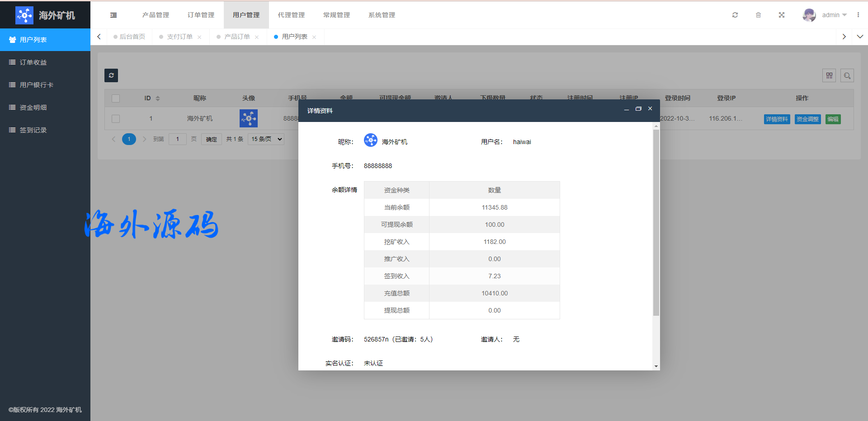The height and width of the screenshot is (421, 868).
Task: Click the green 编辑 button
Action: [833, 119]
